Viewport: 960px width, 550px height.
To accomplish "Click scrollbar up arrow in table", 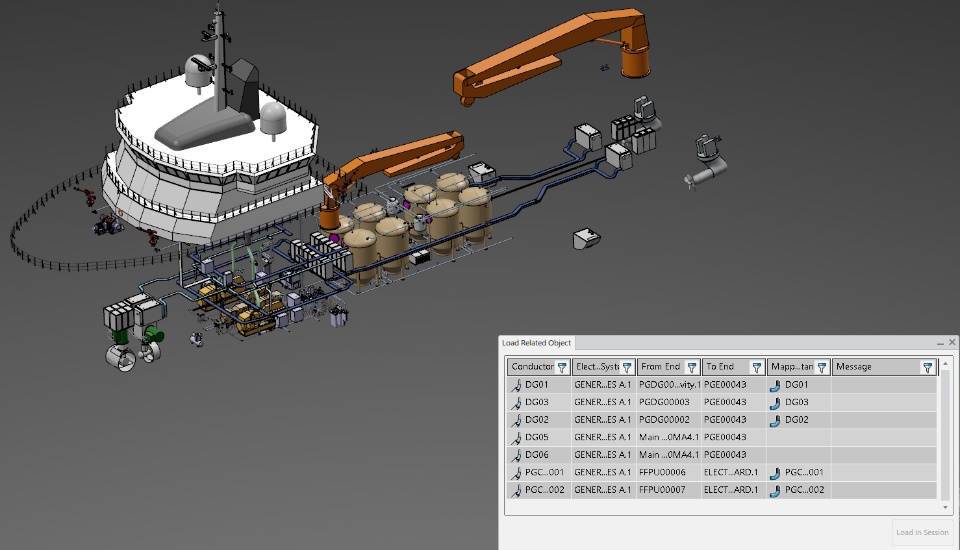I will [945, 364].
